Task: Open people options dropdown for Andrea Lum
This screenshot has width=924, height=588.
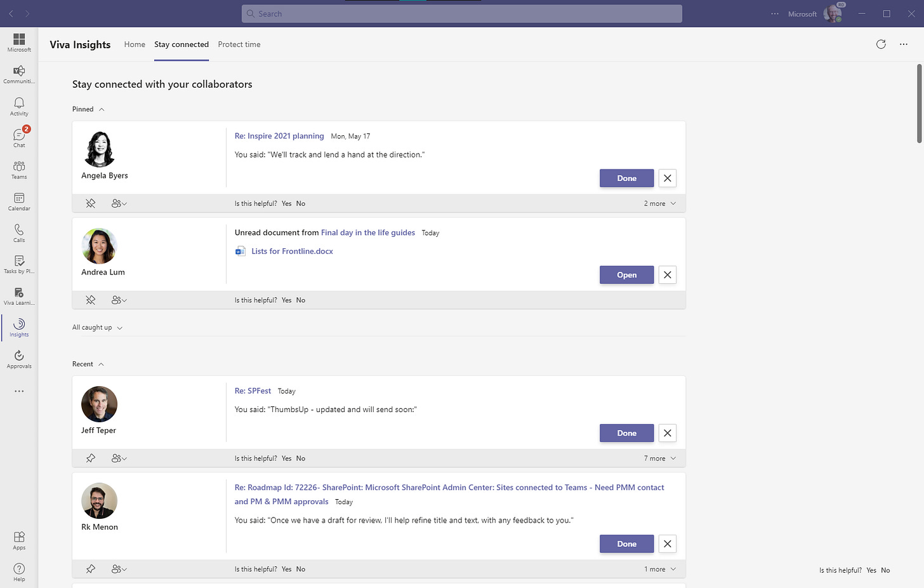Action: (x=119, y=300)
